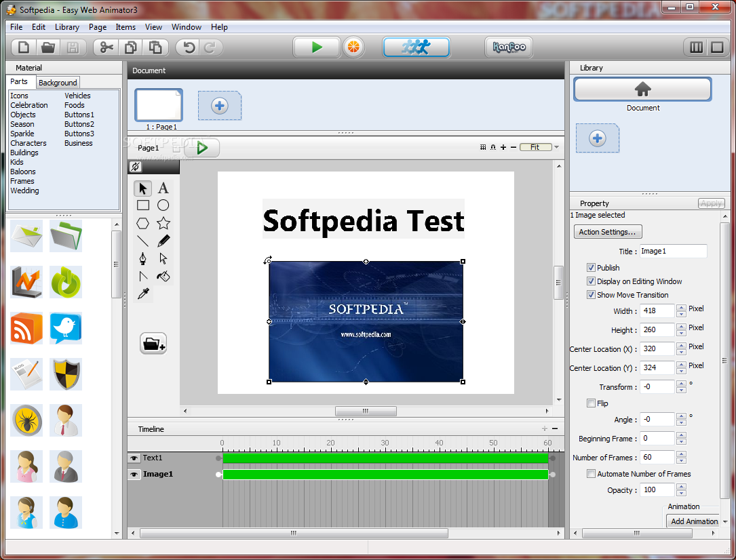Open file using the folder toolbar icon
Image resolution: width=736 pixels, height=560 pixels.
[x=48, y=47]
